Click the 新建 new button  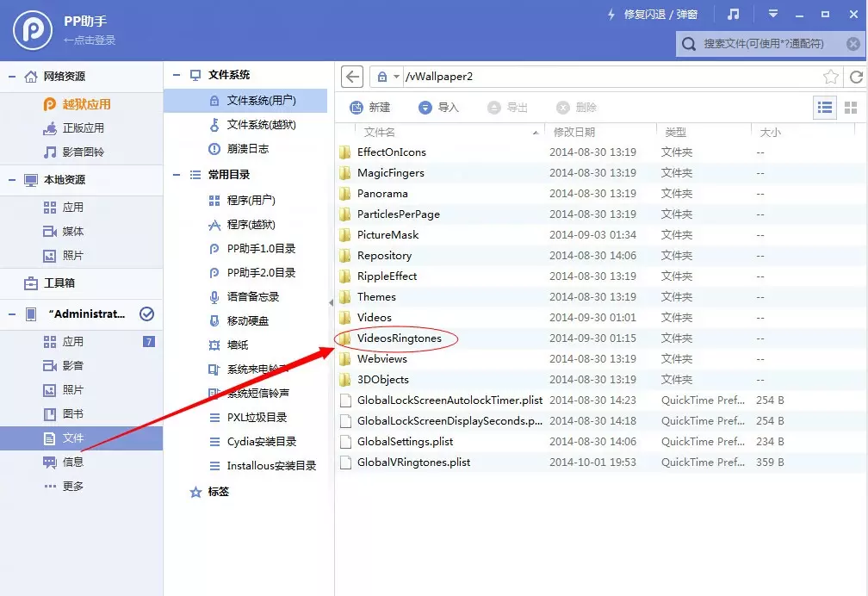coord(369,108)
